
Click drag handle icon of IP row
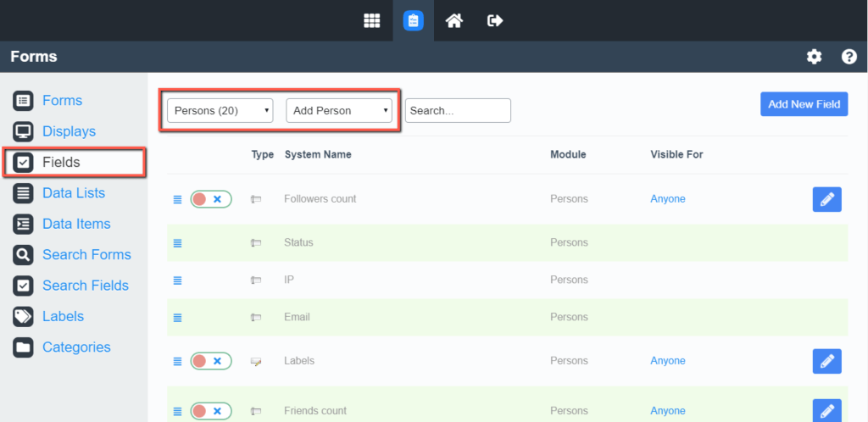pos(178,280)
